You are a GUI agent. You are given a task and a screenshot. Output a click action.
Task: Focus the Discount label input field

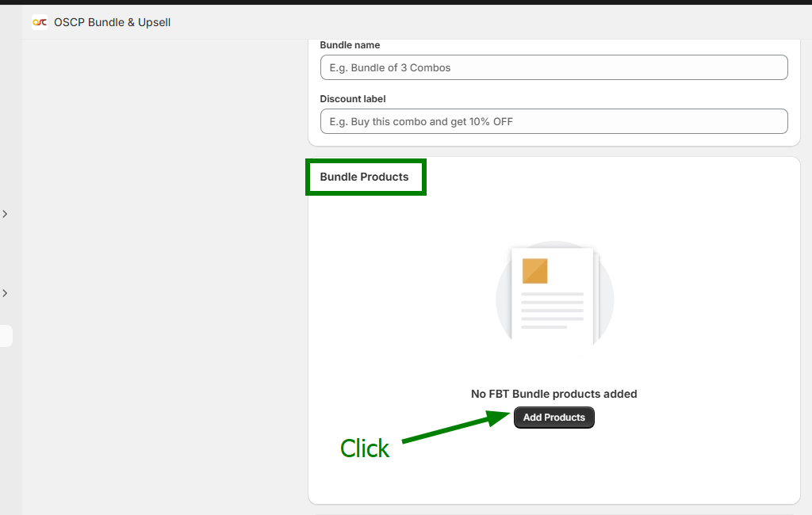pos(553,121)
